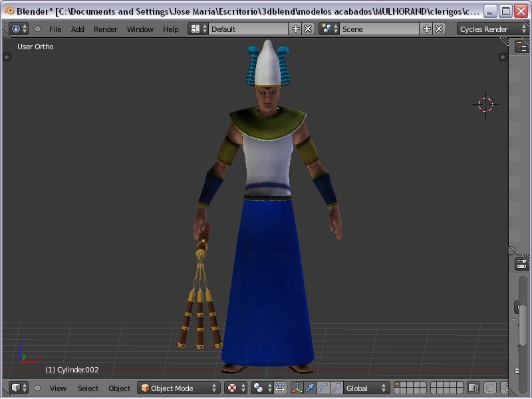
Task: Toggle proportional editing icon
Action: coord(490,388)
